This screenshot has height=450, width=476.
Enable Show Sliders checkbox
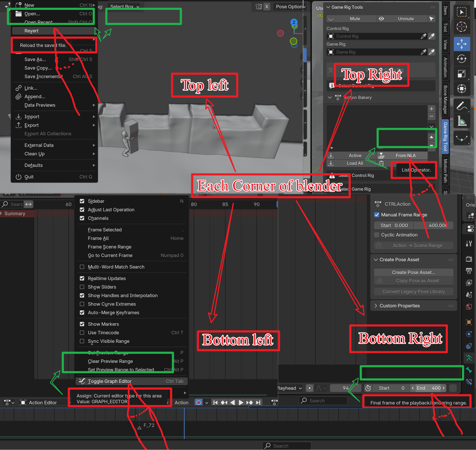tap(82, 287)
